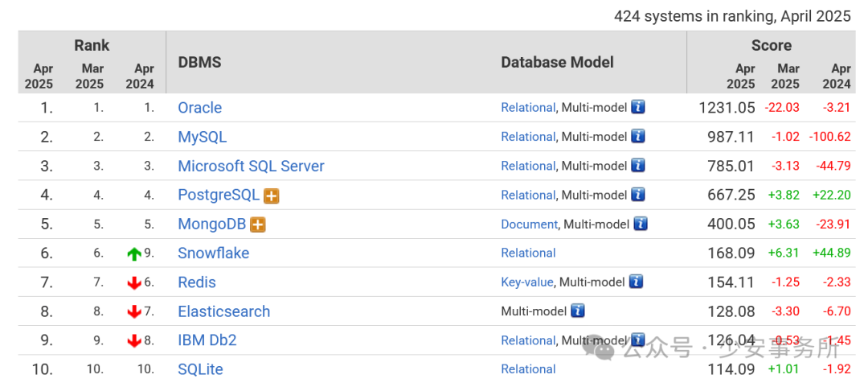Click the Key-value model link for Redis

point(526,282)
